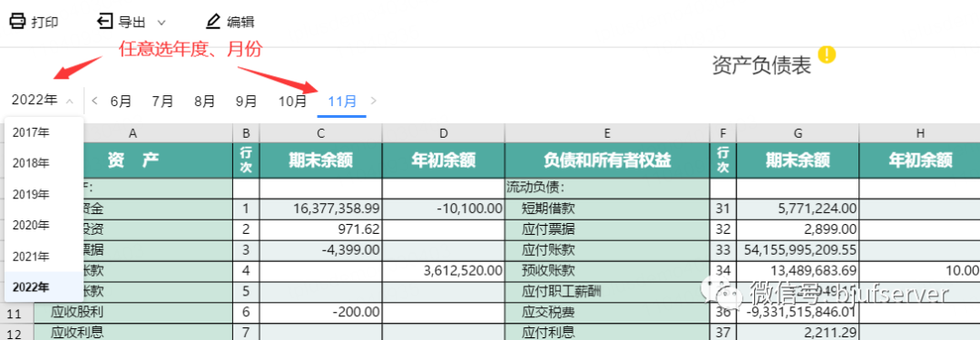
Task: Expand the 导出 dropdown chevron
Action: point(161,23)
